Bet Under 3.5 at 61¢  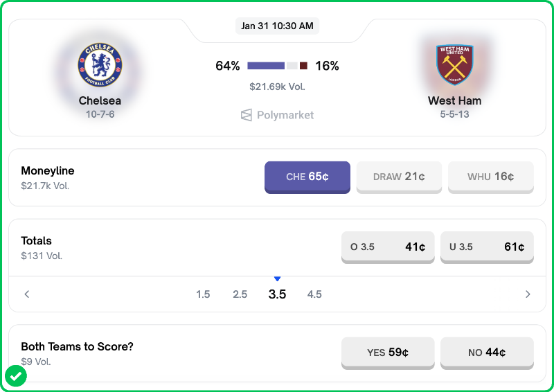pos(487,247)
